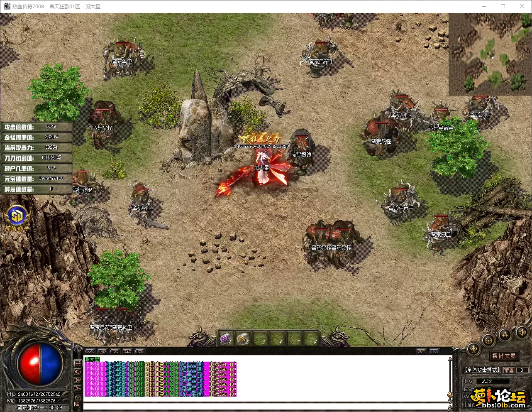Use the purple scroll in quick slot 1
The image size is (532, 412).
[x=226, y=339]
